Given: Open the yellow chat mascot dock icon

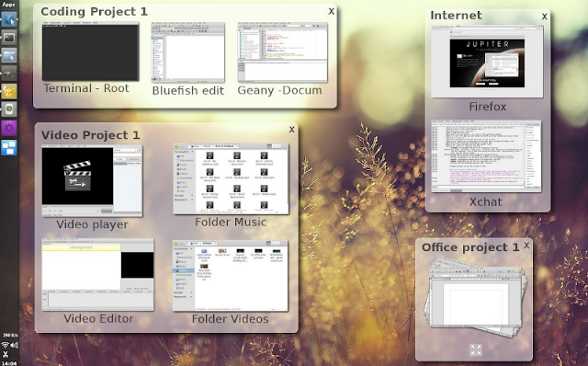Looking at the screenshot, I should (x=9, y=92).
